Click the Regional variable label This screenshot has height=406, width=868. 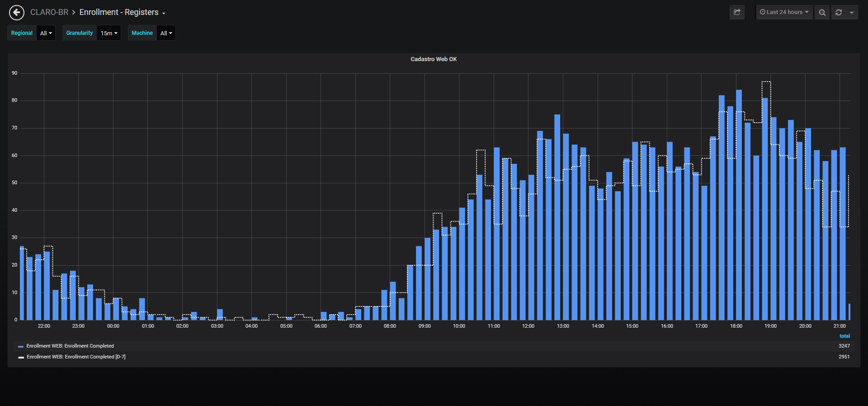coord(22,33)
